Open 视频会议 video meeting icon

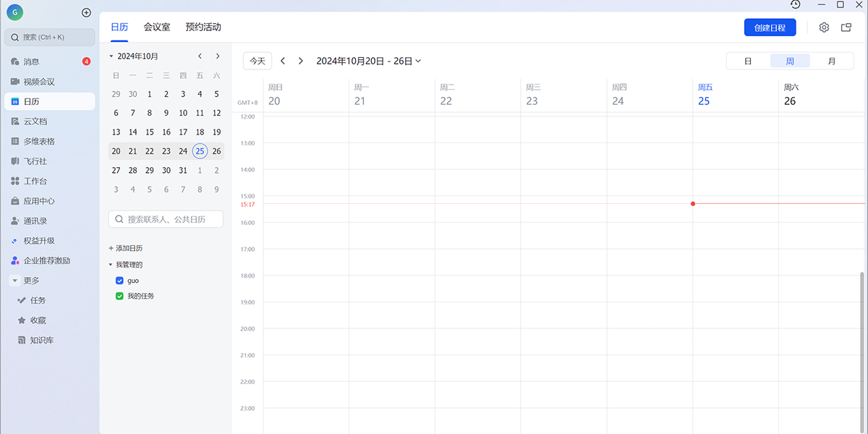pos(15,82)
